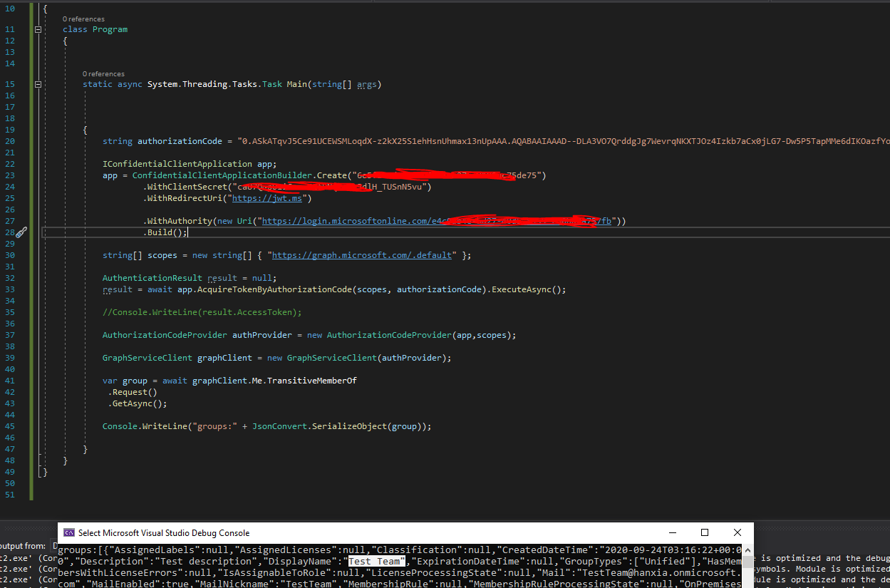Click "0 references" above class Program
Viewport: 890px width, 588px height.
[83, 19]
